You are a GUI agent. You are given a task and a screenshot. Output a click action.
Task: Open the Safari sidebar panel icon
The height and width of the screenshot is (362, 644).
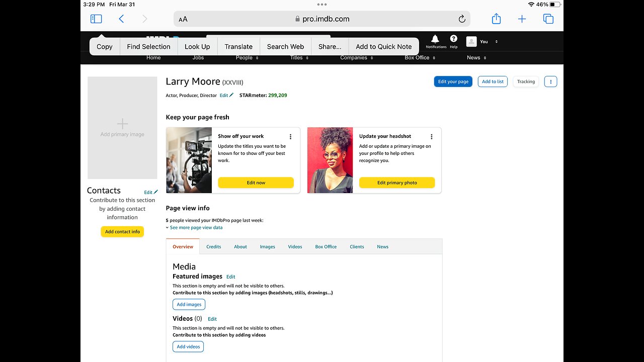coord(96,19)
